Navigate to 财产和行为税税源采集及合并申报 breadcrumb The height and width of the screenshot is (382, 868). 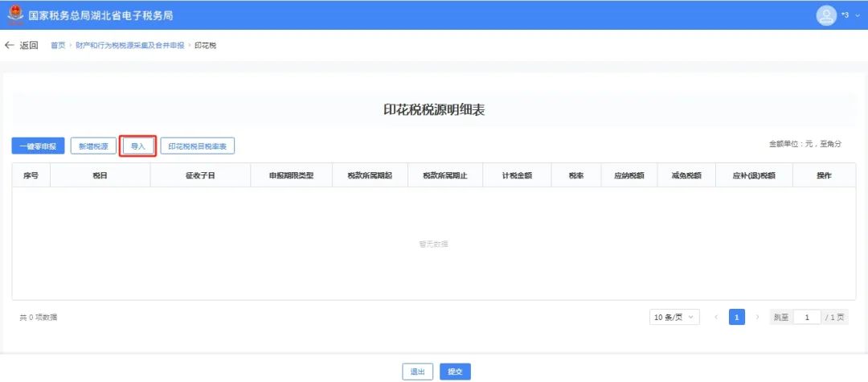pyautogui.click(x=131, y=45)
